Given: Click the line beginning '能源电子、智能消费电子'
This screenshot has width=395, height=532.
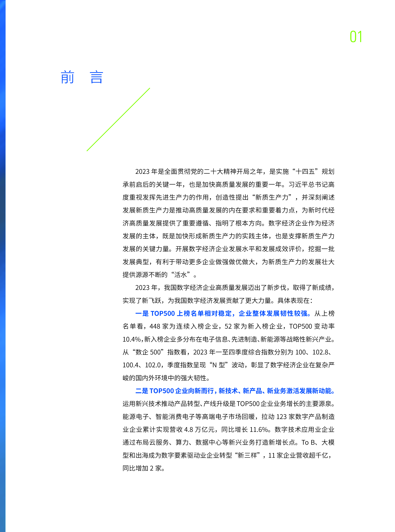Looking at the screenshot, I should click(228, 417).
